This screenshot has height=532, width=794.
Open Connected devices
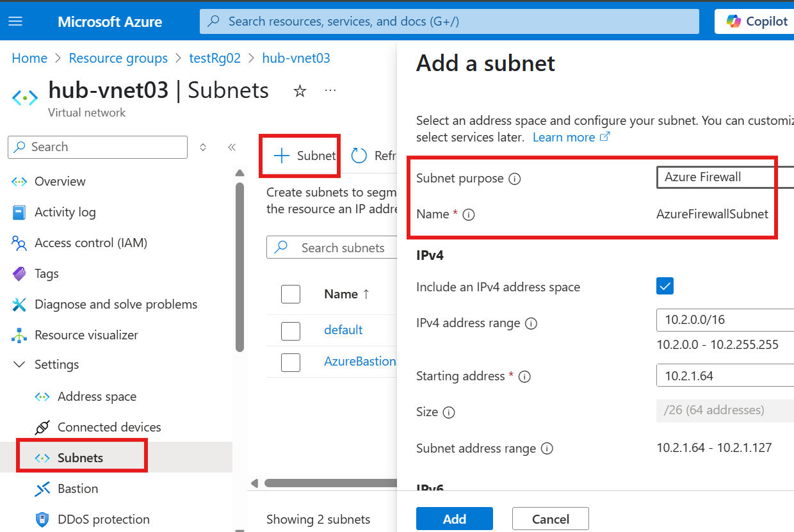click(109, 427)
